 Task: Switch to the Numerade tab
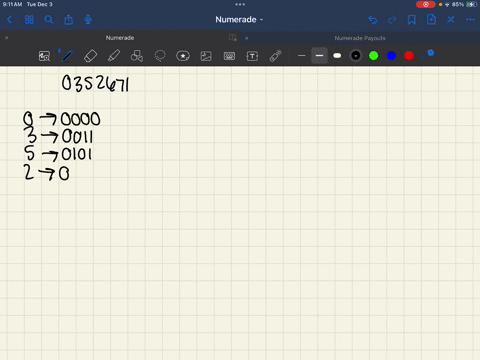click(x=120, y=38)
